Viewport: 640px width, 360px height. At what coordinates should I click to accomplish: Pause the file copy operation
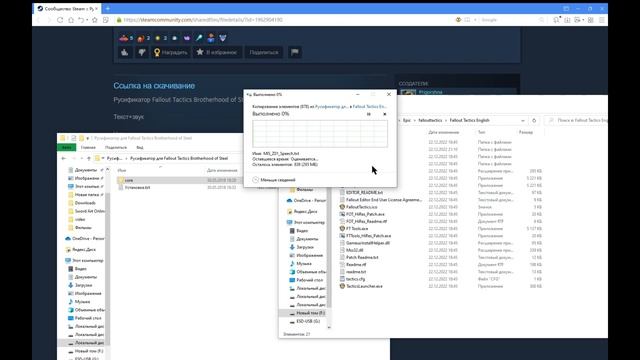369,114
